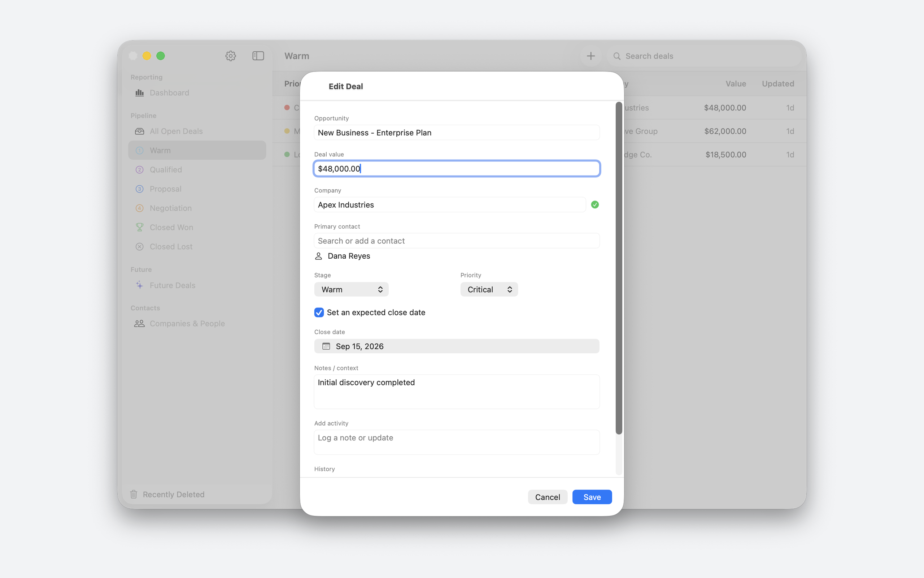Select Negotiation pipeline stage
This screenshot has width=924, height=578.
tap(197, 208)
